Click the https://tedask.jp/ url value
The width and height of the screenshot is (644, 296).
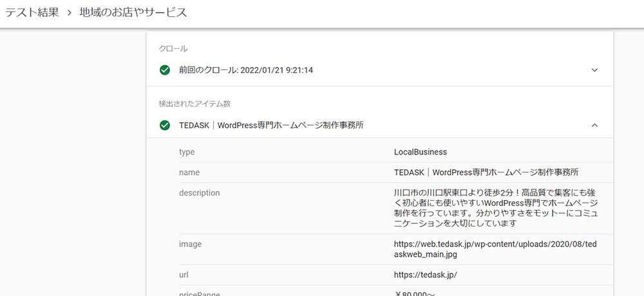(425, 275)
